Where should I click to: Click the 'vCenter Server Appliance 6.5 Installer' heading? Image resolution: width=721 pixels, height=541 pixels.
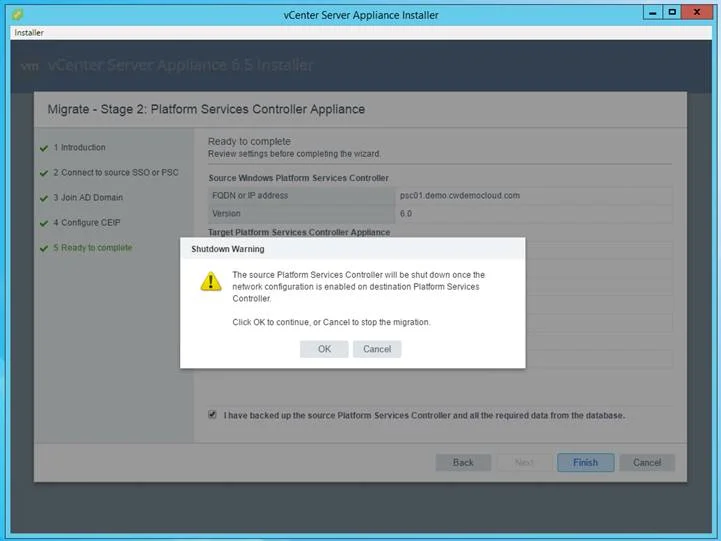pos(180,66)
